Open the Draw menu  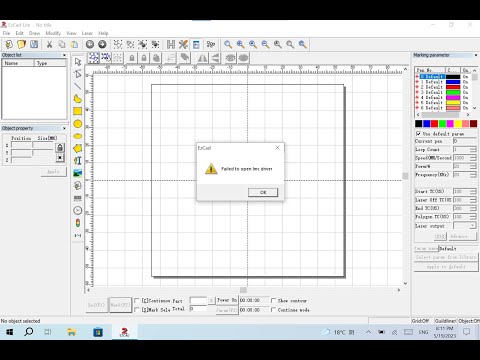coord(34,33)
